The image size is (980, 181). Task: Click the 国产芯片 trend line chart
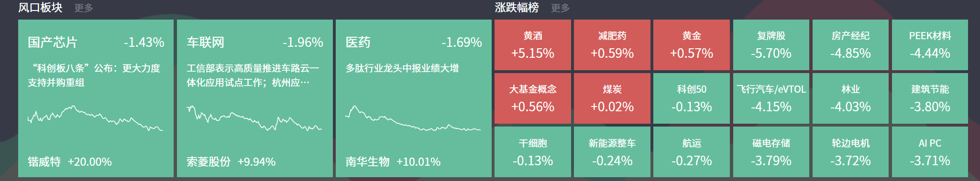click(x=95, y=118)
